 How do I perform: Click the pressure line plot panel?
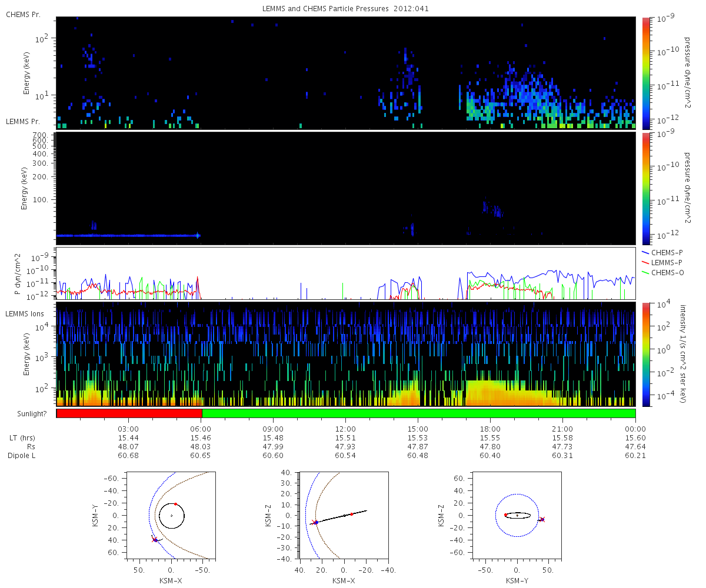346,273
